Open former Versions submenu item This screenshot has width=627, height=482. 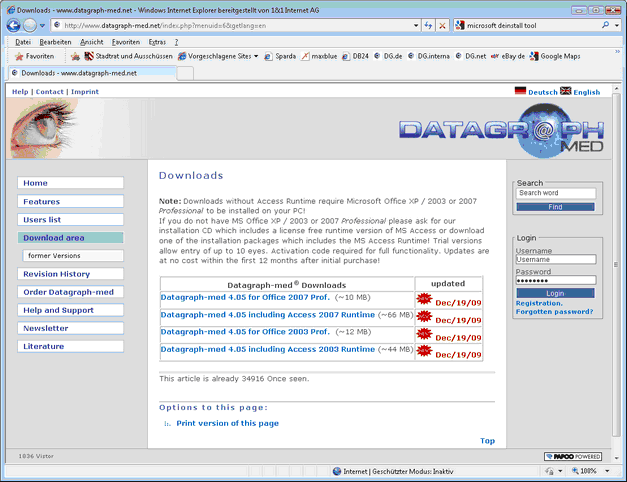pyautogui.click(x=73, y=256)
